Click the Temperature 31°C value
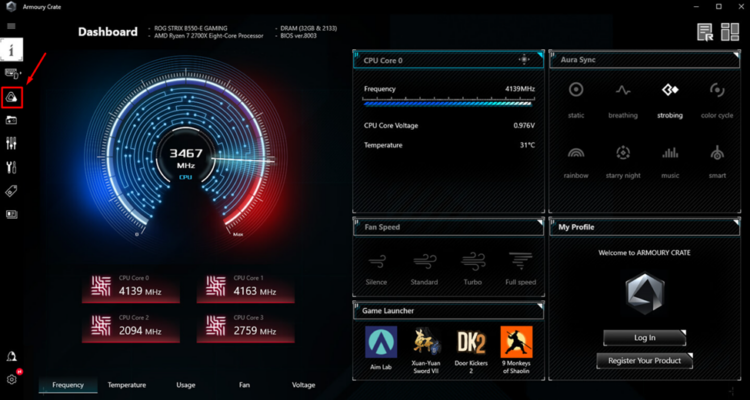Viewport: 750px width, 400px height. (x=528, y=145)
